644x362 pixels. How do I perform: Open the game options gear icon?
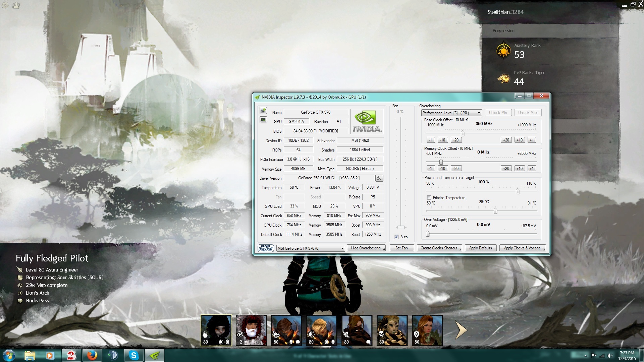tap(5, 5)
